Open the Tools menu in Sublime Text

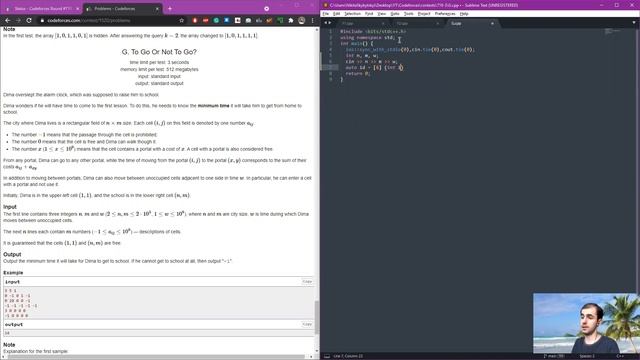(x=409, y=13)
